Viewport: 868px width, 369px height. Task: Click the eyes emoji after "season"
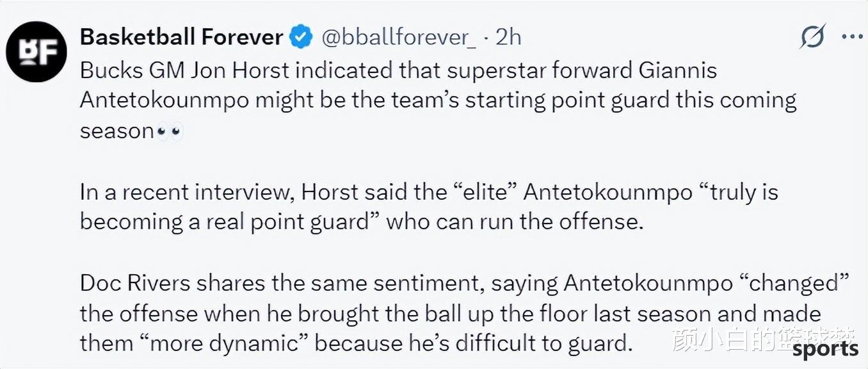[x=170, y=132]
